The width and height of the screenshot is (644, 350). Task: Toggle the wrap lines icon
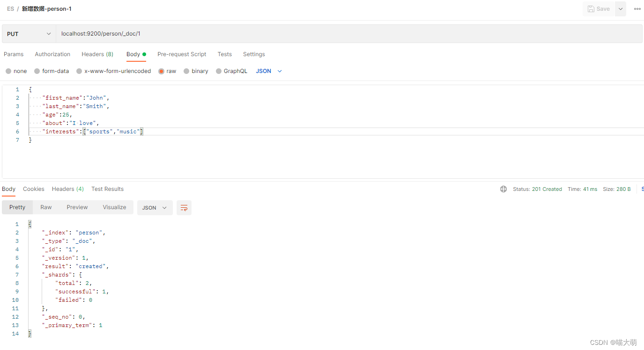pyautogui.click(x=184, y=208)
